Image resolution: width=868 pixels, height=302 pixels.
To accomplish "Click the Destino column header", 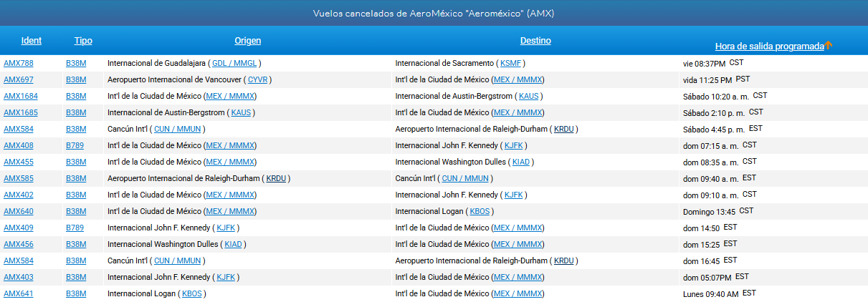I will coord(535,41).
